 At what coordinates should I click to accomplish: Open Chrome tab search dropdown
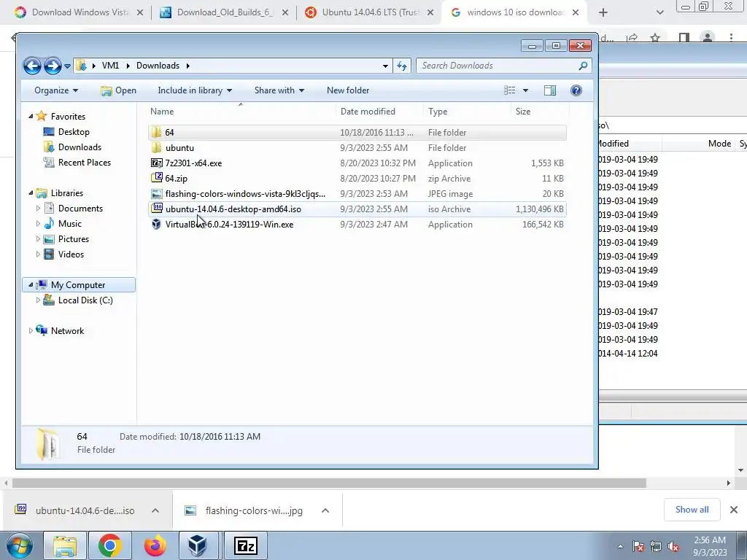(x=659, y=12)
